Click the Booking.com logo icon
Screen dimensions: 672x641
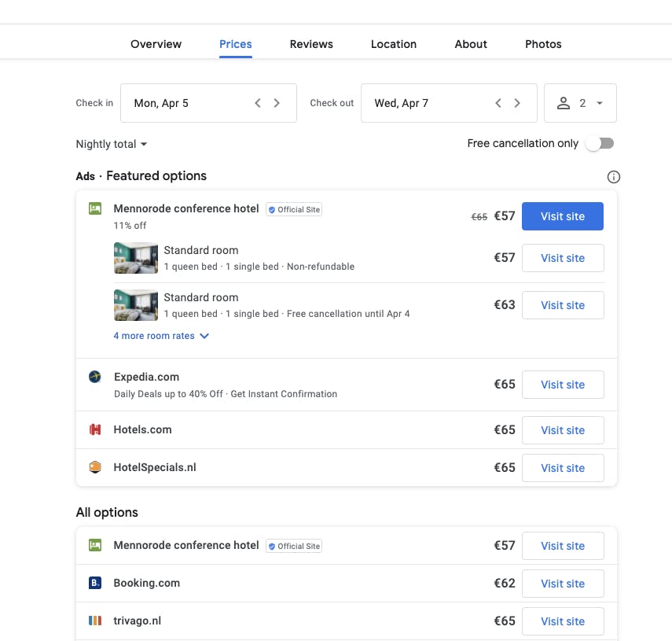coord(95,583)
